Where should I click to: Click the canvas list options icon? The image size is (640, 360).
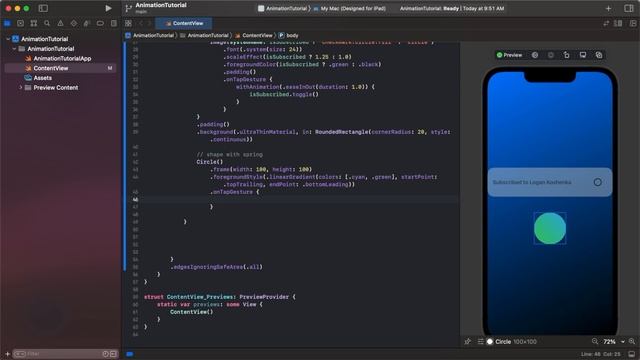[481, 342]
